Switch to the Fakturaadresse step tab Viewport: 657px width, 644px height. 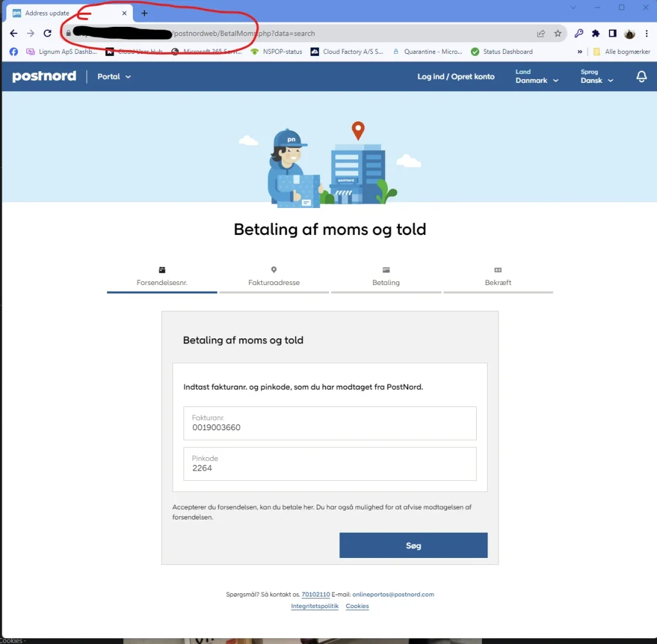pos(274,277)
